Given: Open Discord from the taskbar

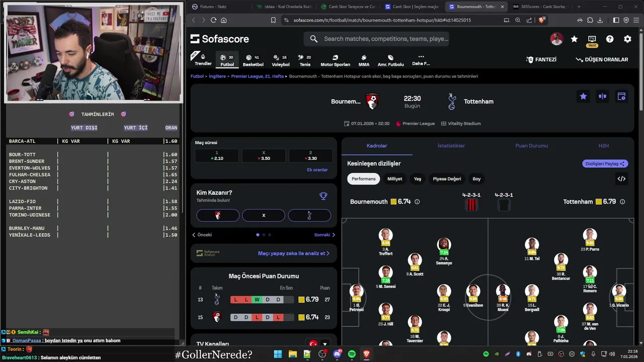Looking at the screenshot, I should coord(337,354).
